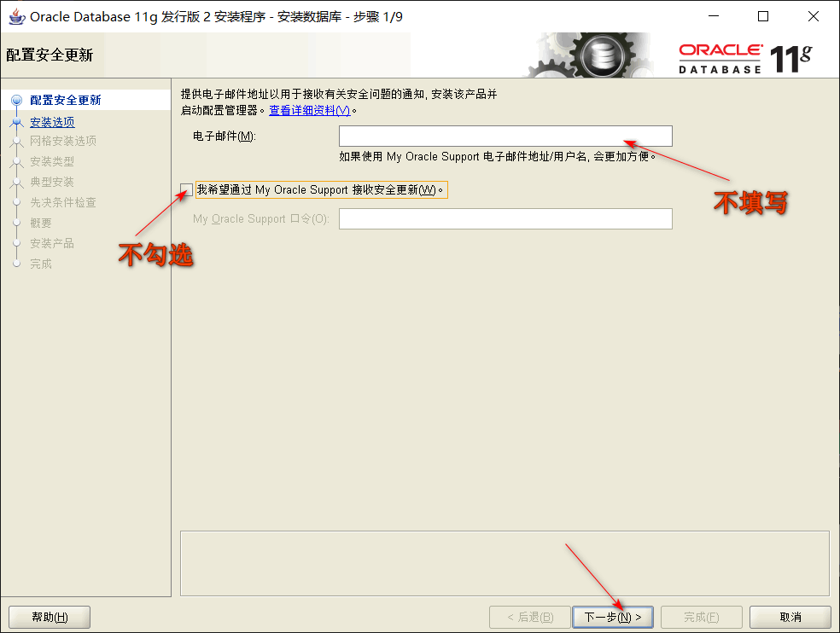Go to the 安装选项 step link
The width and height of the screenshot is (840, 633).
(52, 122)
